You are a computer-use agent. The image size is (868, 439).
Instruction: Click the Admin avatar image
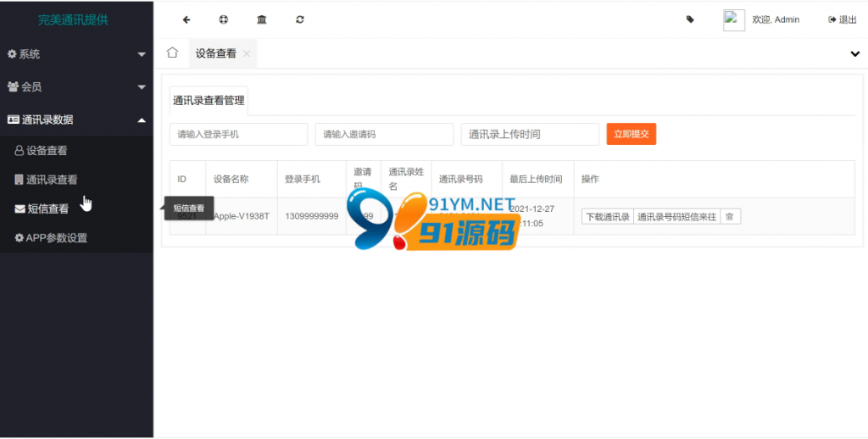pyautogui.click(x=734, y=20)
